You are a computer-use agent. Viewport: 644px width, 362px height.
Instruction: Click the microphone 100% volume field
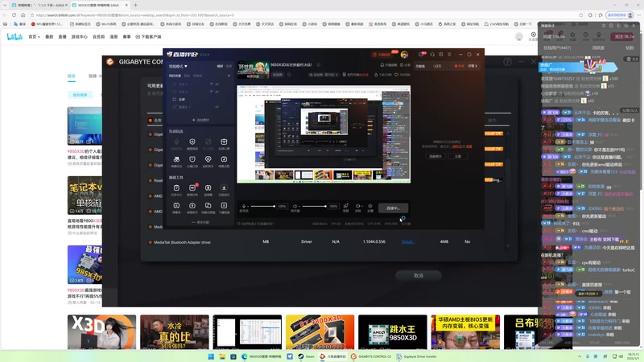point(282,206)
